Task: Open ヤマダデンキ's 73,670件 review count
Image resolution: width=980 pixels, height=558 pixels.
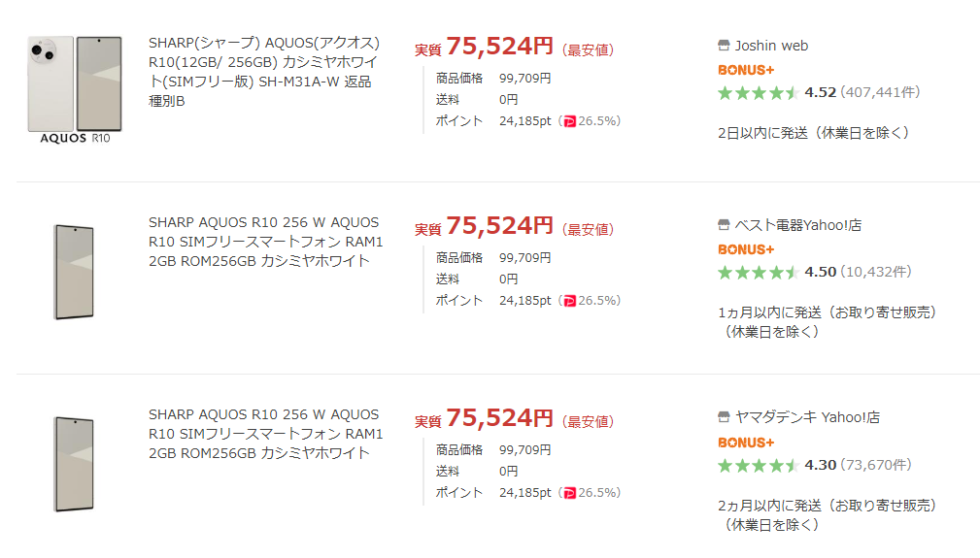Action: click(x=876, y=465)
